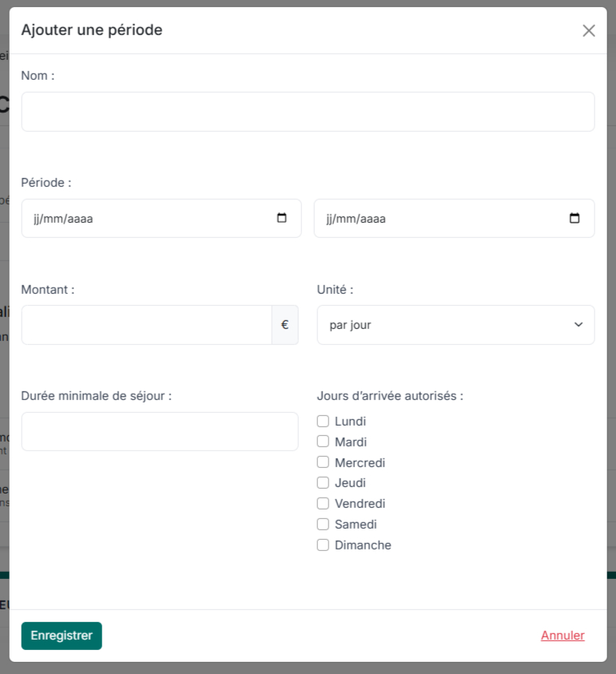Check the Samedi checkbox
This screenshot has height=674, width=616.
tap(323, 525)
